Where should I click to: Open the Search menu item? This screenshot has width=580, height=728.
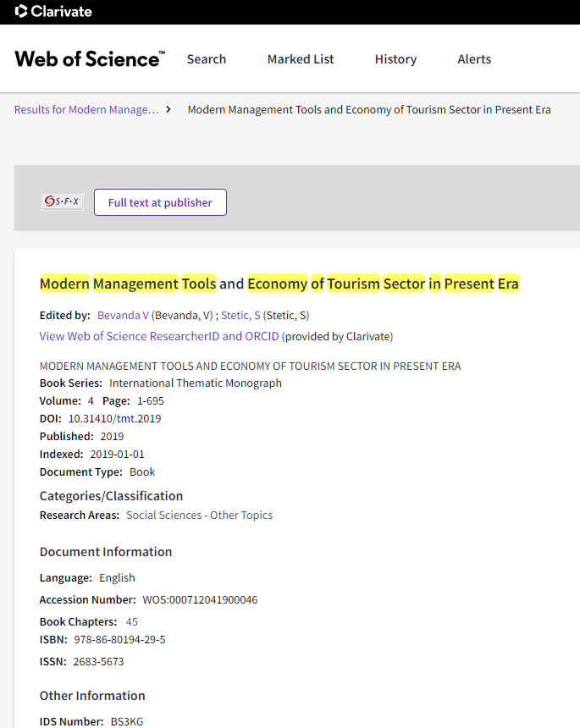click(207, 59)
